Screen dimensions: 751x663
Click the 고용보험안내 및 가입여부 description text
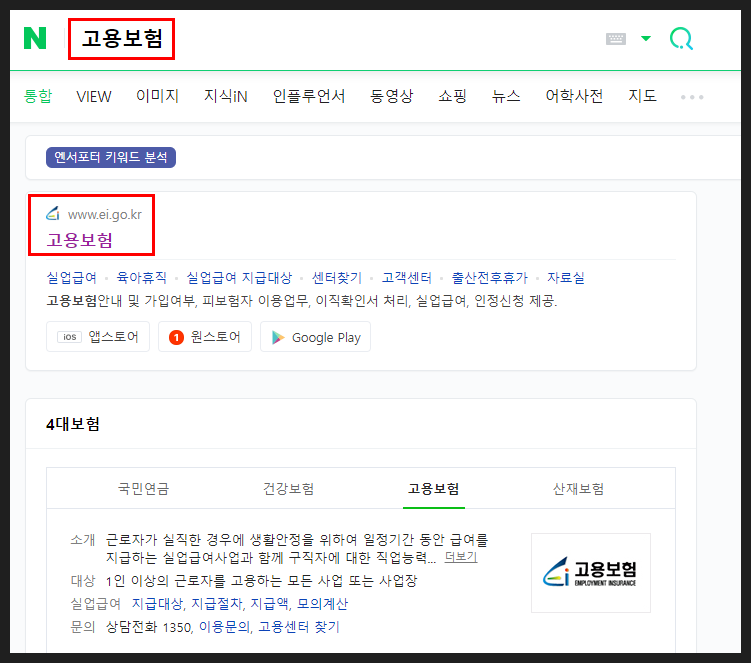[302, 301]
